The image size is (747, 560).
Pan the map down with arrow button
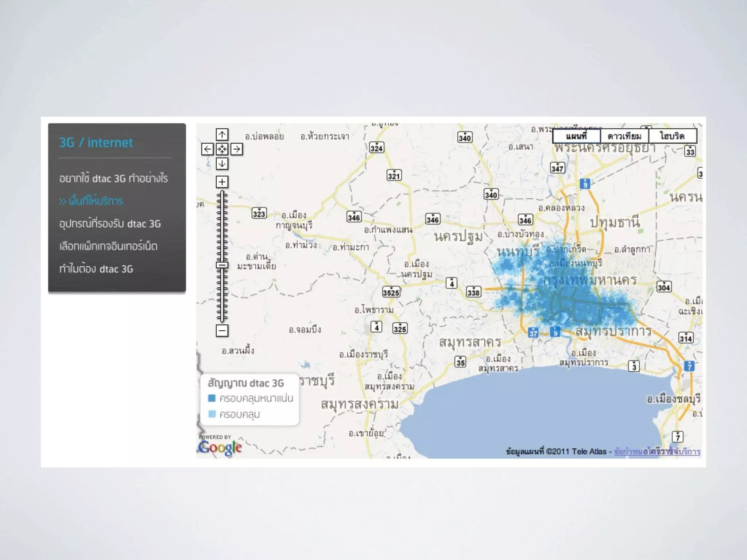click(222, 164)
